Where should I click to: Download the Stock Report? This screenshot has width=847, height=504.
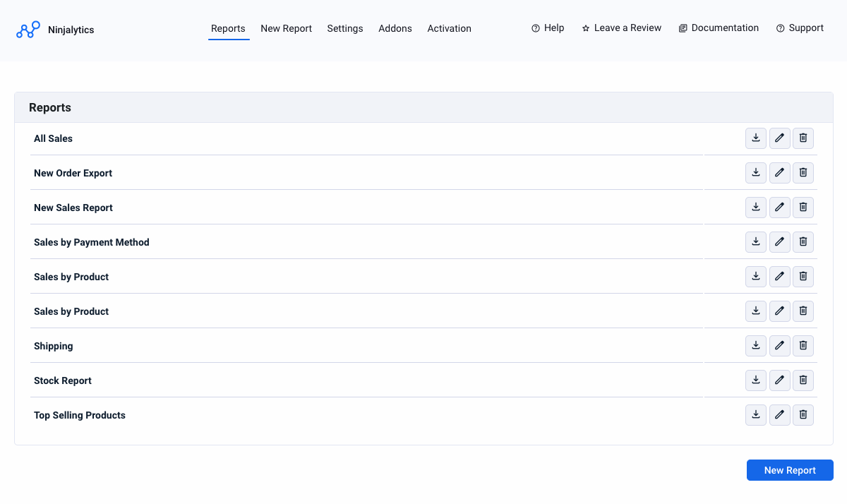(755, 380)
